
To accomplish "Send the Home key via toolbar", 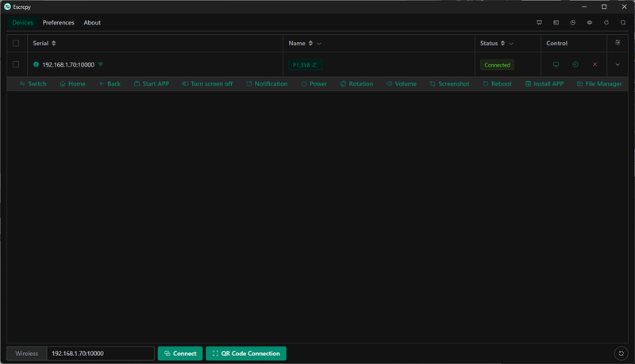I will [72, 84].
